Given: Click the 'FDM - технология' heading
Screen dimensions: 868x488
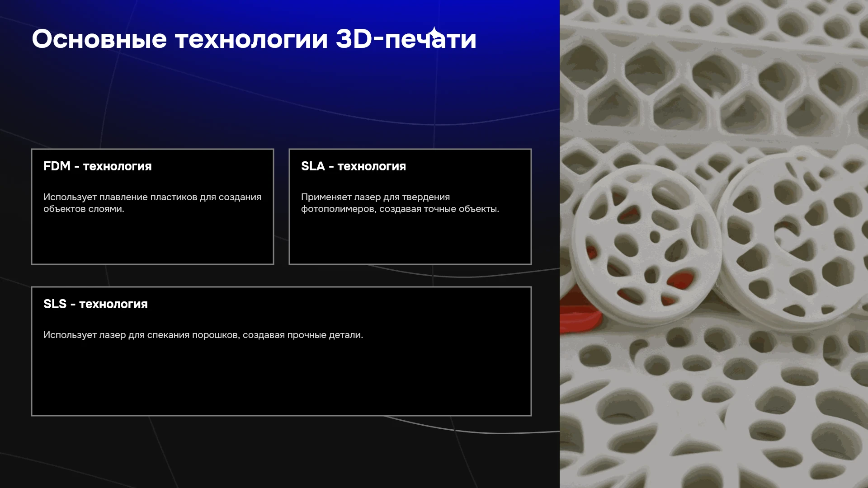Looking at the screenshot, I should coord(98,166).
